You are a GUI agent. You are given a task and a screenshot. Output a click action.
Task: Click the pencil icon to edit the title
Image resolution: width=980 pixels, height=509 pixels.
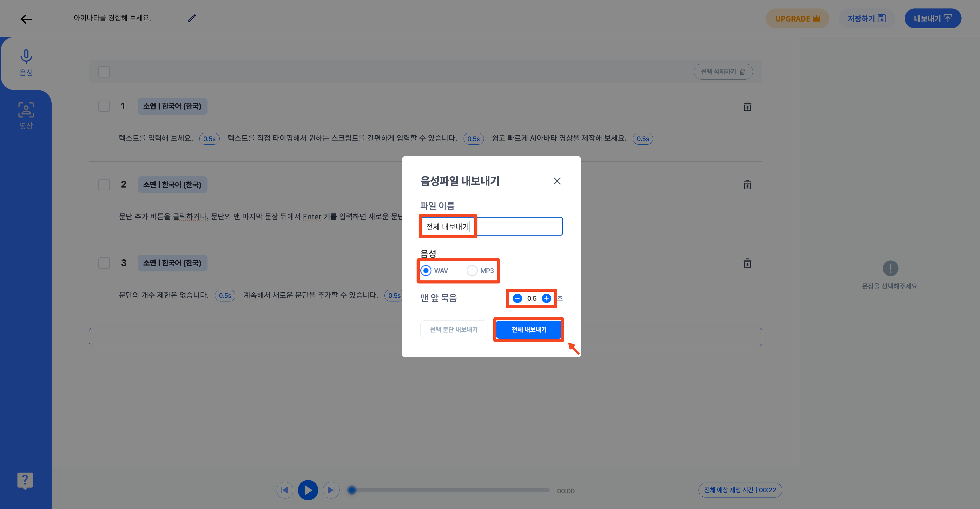coord(192,18)
